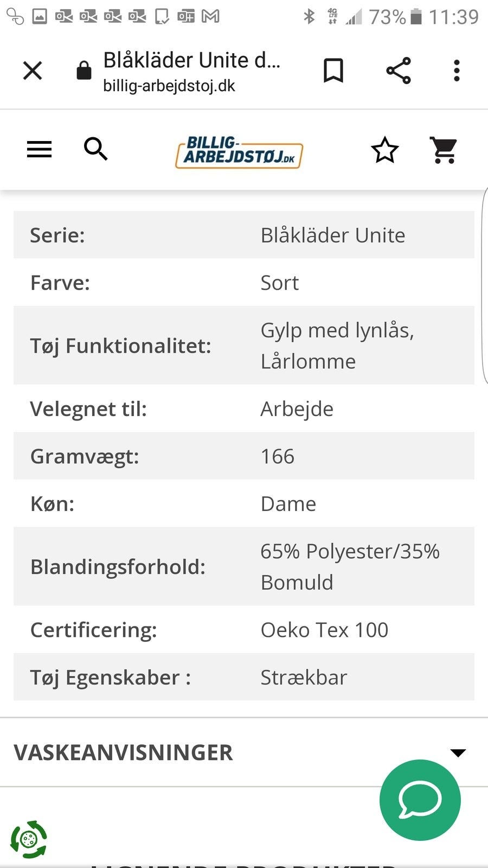Click the green cookie settings icon
The image size is (488, 868).
coord(29,839)
